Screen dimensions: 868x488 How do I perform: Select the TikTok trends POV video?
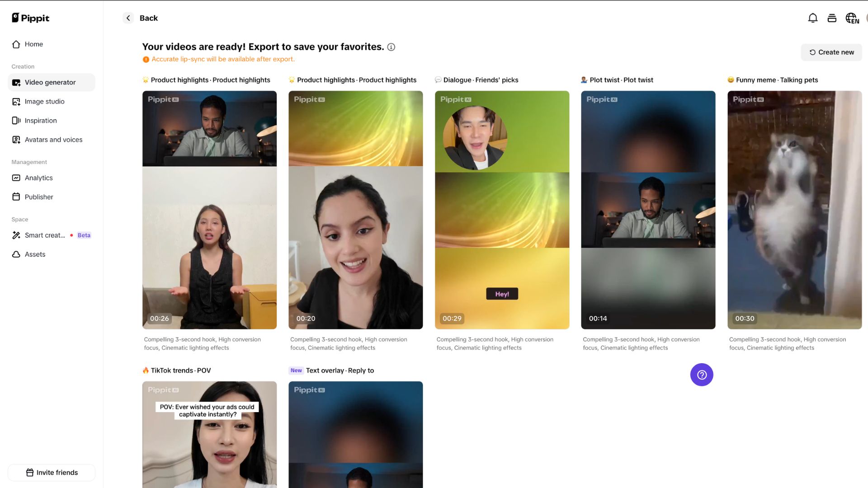pos(209,434)
